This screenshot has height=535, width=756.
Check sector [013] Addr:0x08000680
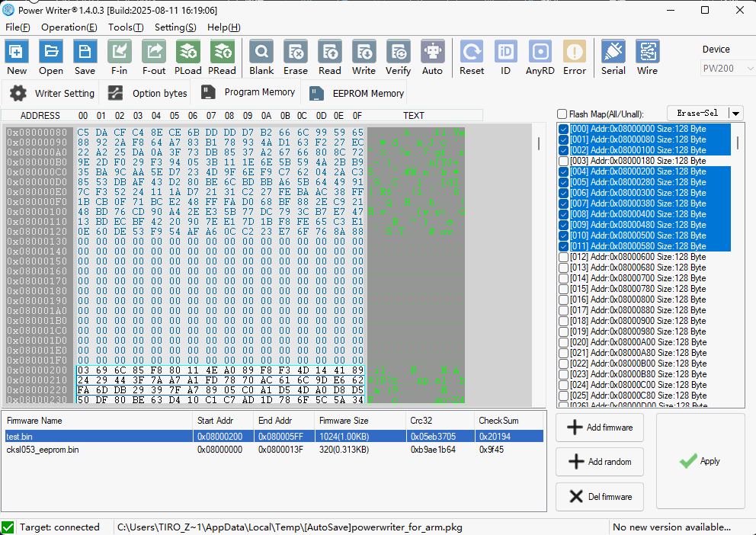pos(563,267)
